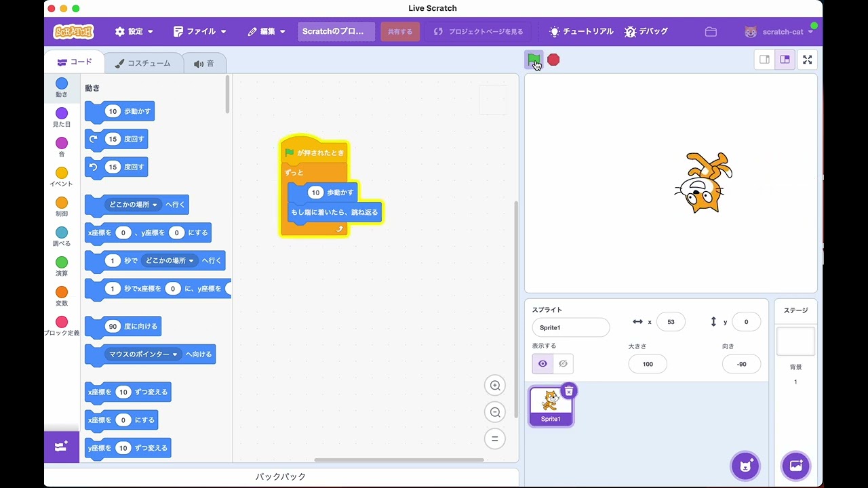Screen dimensions: 868x488
Task: Click プロジェクトページを見る button
Action: (478, 32)
